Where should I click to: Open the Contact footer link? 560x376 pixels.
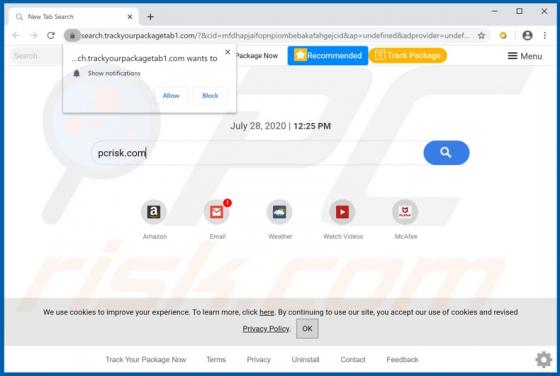coord(353,360)
